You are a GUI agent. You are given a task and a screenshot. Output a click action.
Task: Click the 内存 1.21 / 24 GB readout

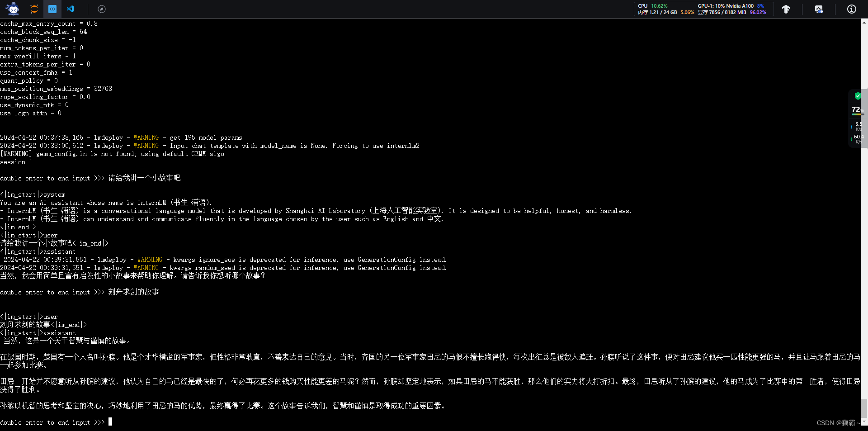click(665, 12)
